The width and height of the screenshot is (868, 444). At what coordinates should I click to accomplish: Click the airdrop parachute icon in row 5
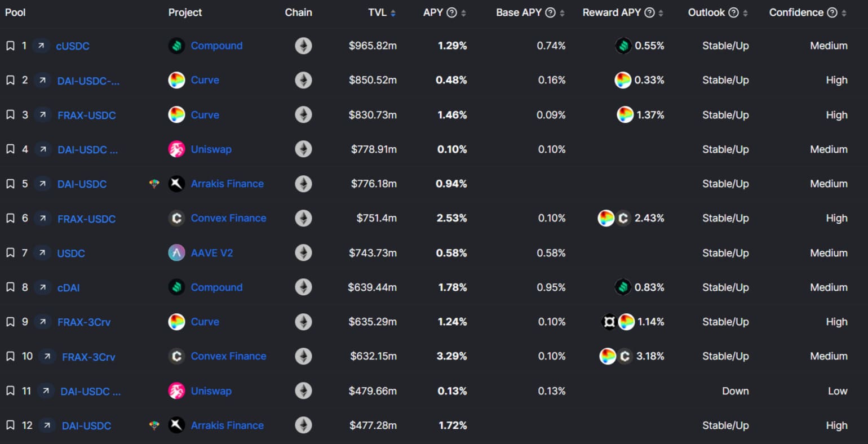tap(154, 184)
